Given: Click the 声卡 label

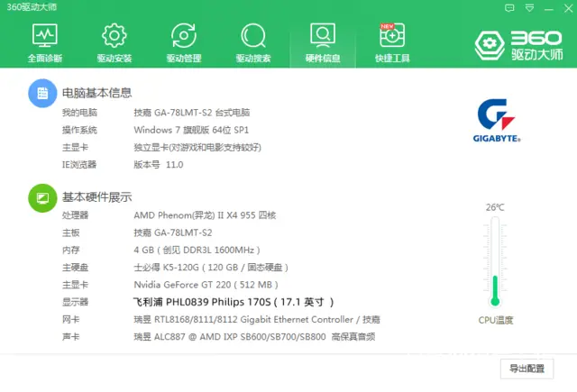Looking at the screenshot, I should pyautogui.click(x=71, y=336).
